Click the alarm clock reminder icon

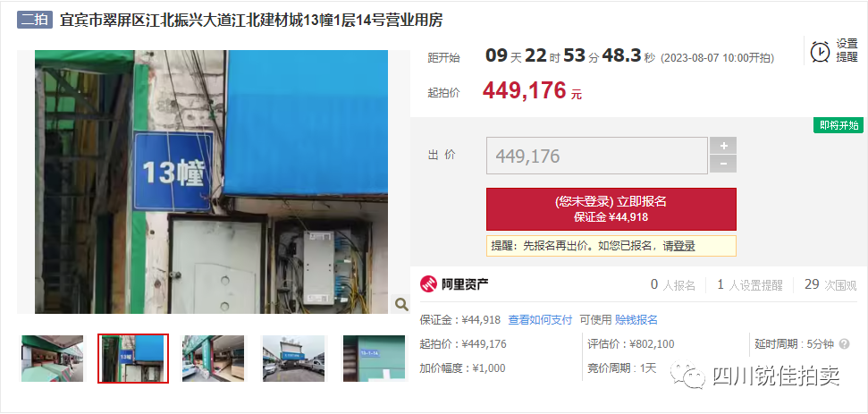click(820, 52)
